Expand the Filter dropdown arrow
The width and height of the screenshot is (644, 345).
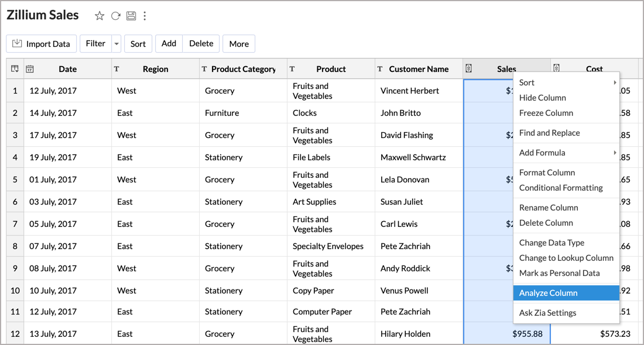[x=116, y=44]
